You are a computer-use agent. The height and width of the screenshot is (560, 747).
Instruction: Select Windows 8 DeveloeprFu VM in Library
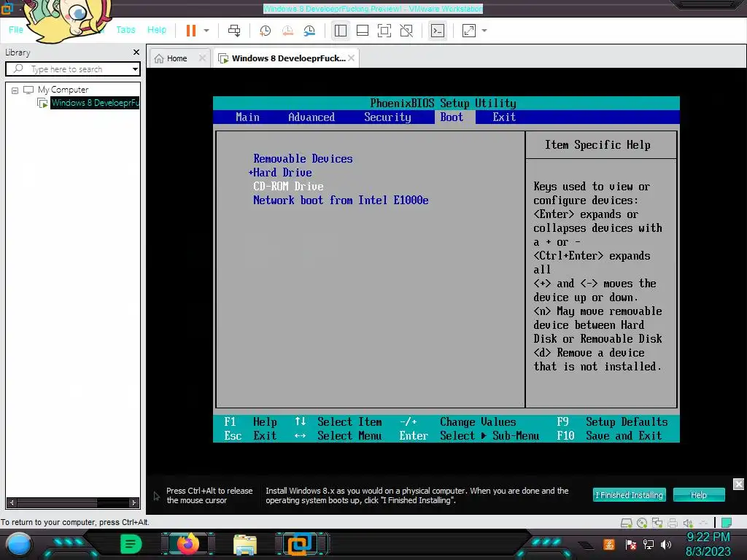click(x=95, y=103)
